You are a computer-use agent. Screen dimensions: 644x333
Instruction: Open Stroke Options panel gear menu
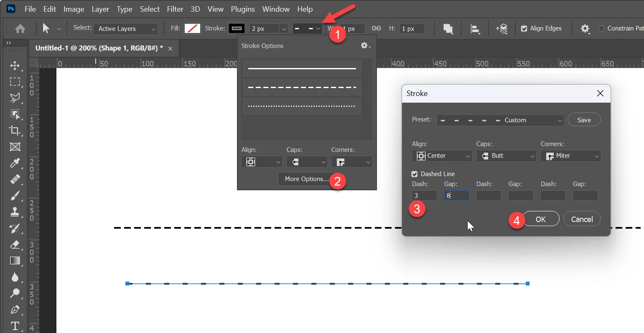point(365,45)
